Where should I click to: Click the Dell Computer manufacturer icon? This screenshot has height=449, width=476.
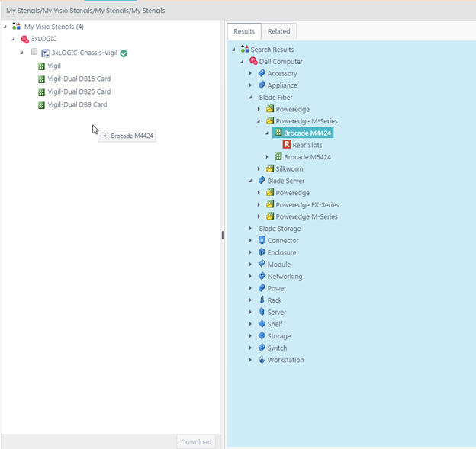pos(253,61)
